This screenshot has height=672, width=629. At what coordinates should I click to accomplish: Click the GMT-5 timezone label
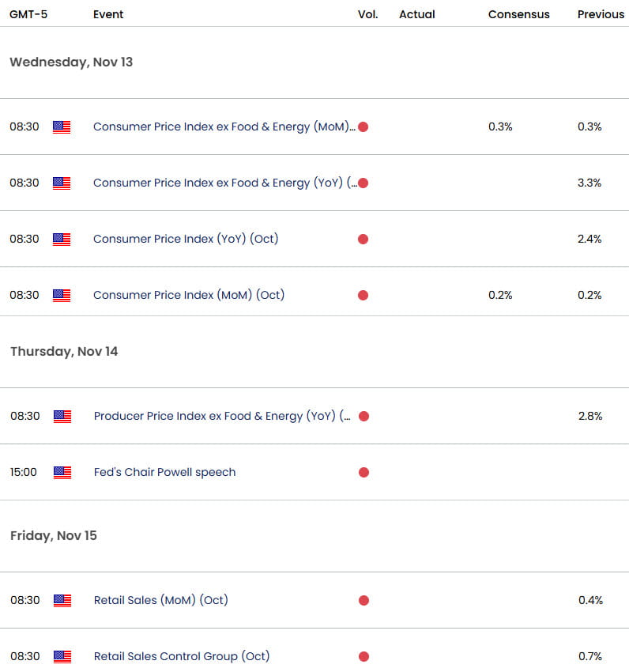coord(28,14)
